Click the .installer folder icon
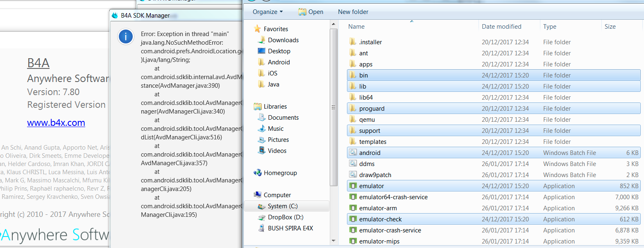Image resolution: width=644 pixels, height=248 pixels. [x=353, y=42]
